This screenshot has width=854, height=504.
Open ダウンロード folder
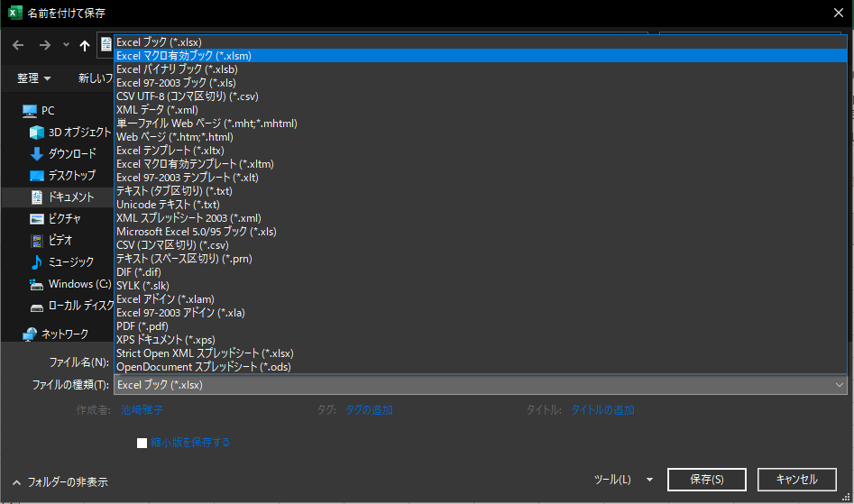click(x=63, y=154)
